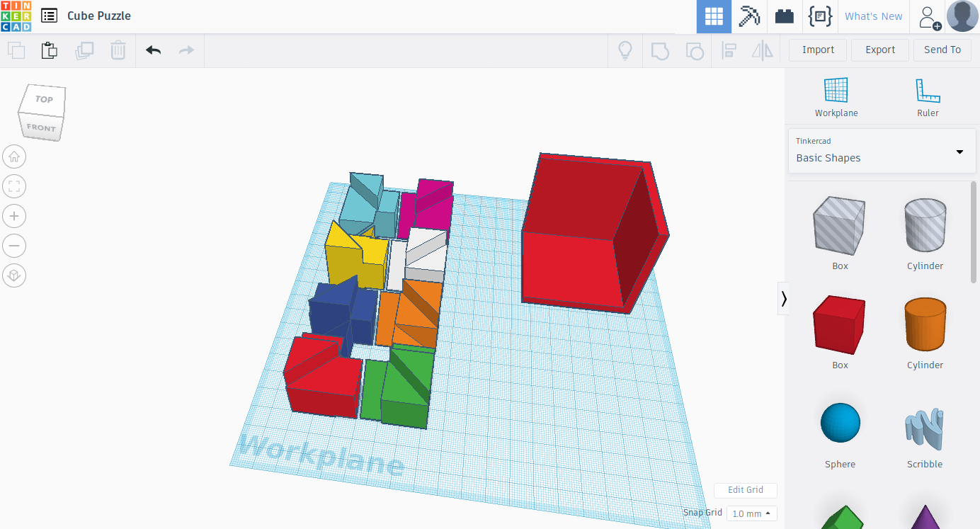Screen dimensions: 980x529
Task: Open the Basic Shapes category dropdown
Action: (882, 151)
